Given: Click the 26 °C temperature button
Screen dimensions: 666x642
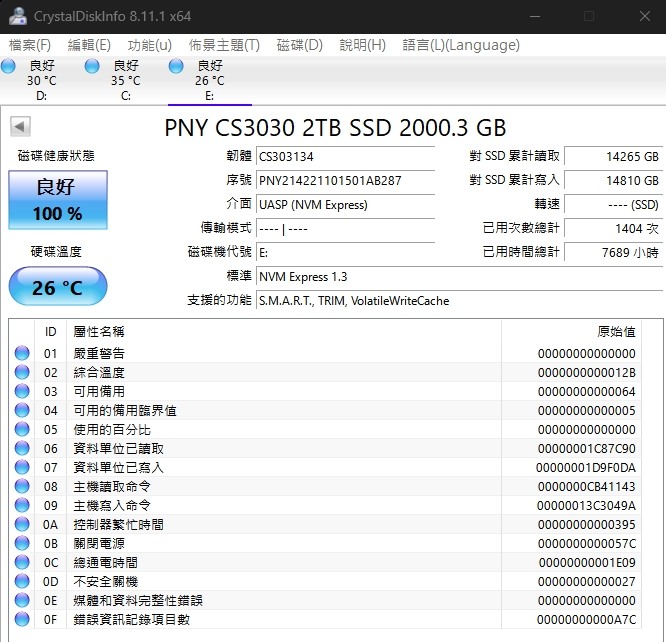Looking at the screenshot, I should (58, 288).
